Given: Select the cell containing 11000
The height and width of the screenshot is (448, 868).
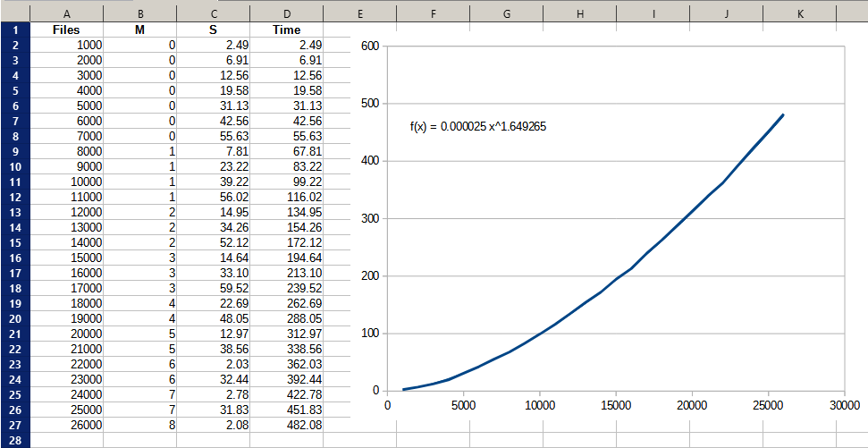Looking at the screenshot, I should pyautogui.click(x=66, y=197).
